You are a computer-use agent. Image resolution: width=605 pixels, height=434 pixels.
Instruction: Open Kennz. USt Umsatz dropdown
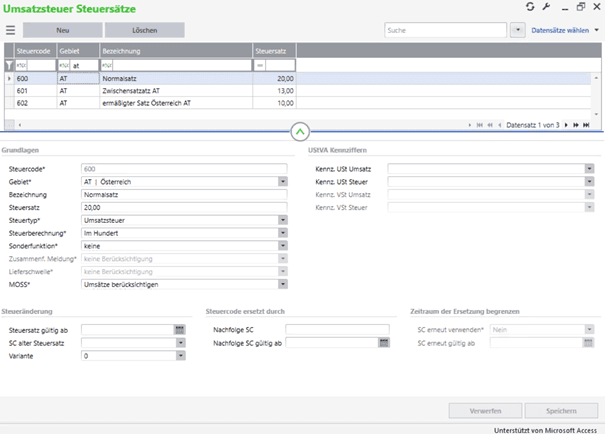point(589,169)
